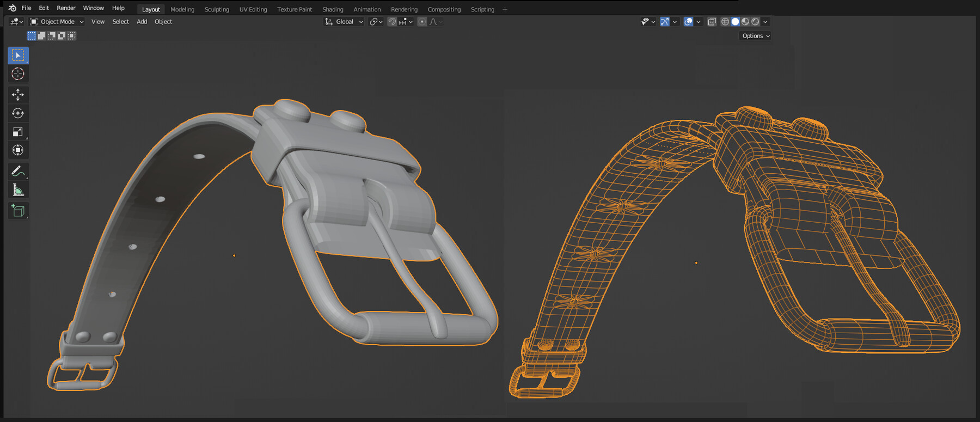Image resolution: width=980 pixels, height=422 pixels.
Task: Open the snapping options dropdown
Action: [406, 22]
